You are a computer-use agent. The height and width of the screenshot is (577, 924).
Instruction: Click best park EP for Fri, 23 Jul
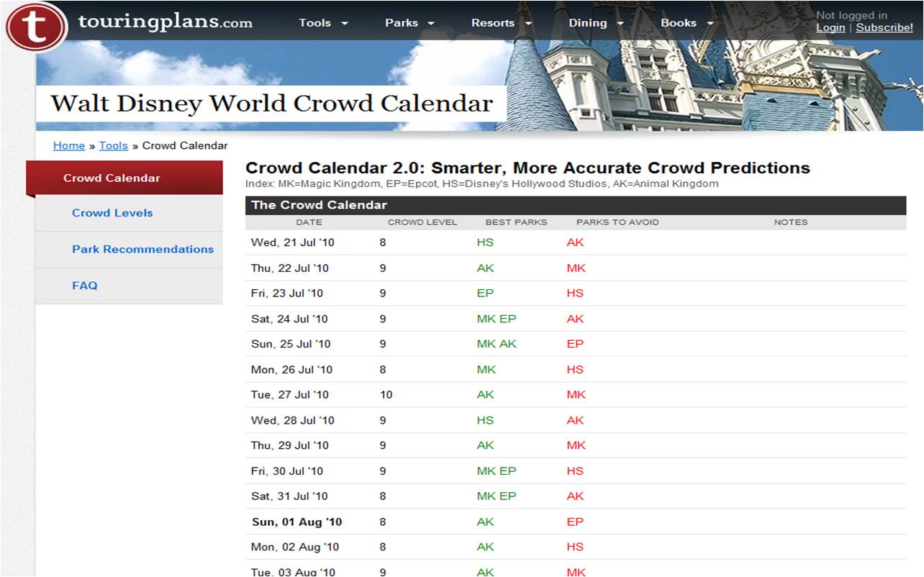[x=485, y=294]
